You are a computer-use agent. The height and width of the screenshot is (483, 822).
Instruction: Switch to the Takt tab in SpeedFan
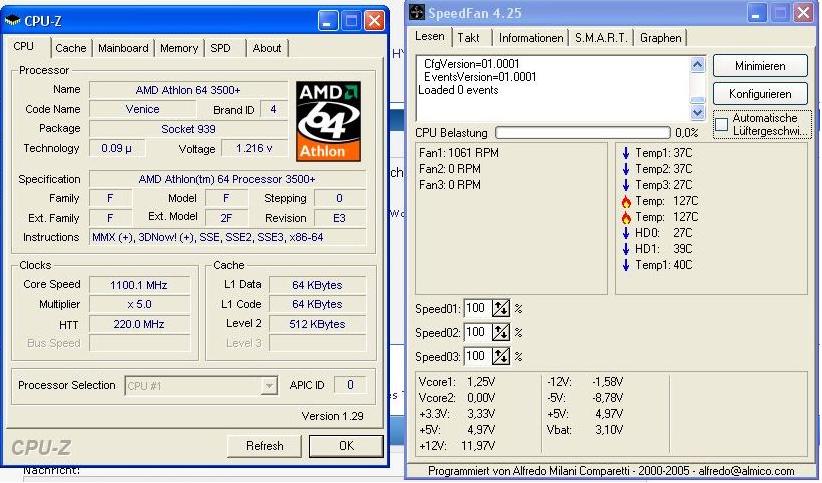pyautogui.click(x=468, y=38)
